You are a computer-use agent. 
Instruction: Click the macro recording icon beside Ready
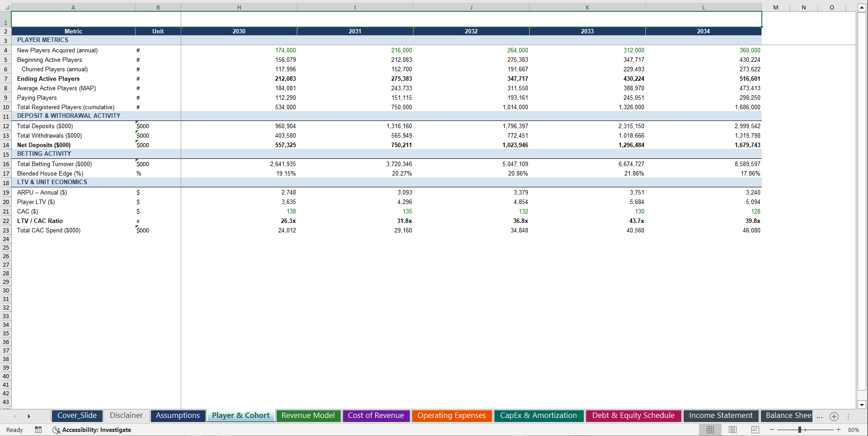[x=38, y=430]
